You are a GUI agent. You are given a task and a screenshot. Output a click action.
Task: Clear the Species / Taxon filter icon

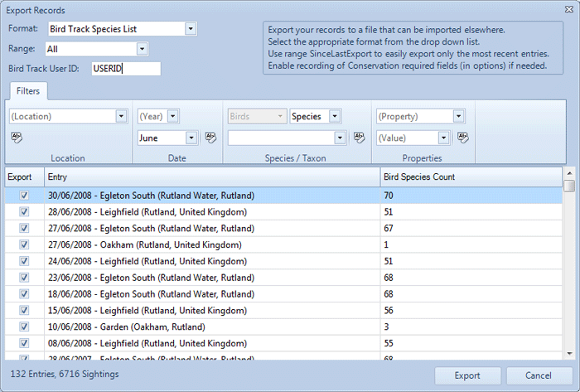[x=359, y=138]
